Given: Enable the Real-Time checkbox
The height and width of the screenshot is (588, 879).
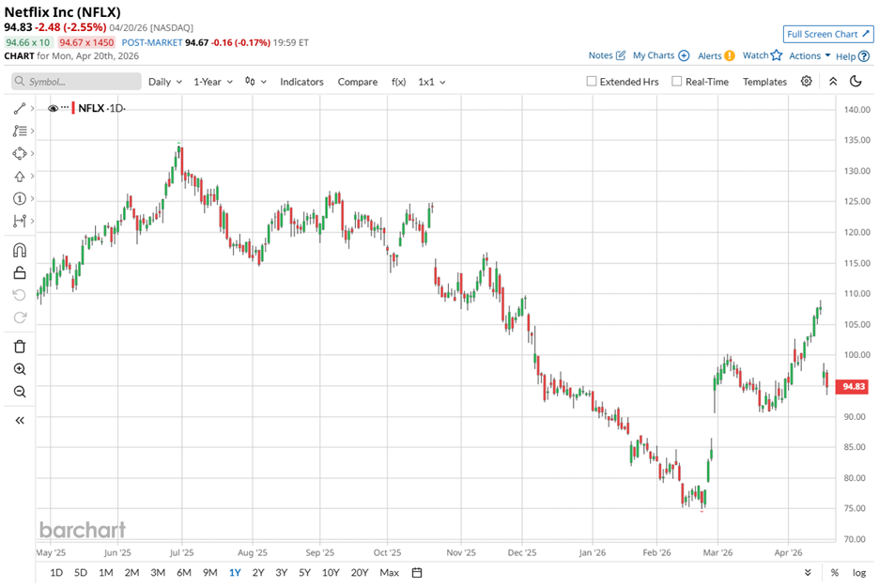Looking at the screenshot, I should (677, 82).
